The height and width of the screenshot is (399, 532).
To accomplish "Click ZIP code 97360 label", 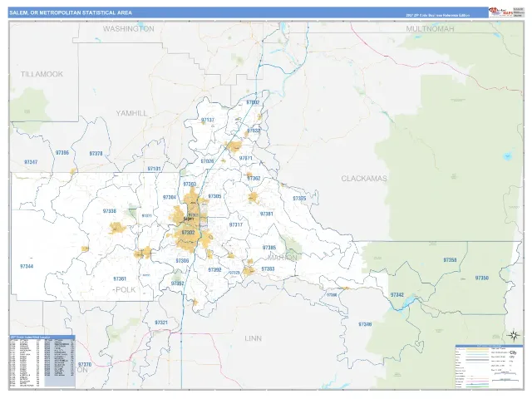I will (x=332, y=295).
